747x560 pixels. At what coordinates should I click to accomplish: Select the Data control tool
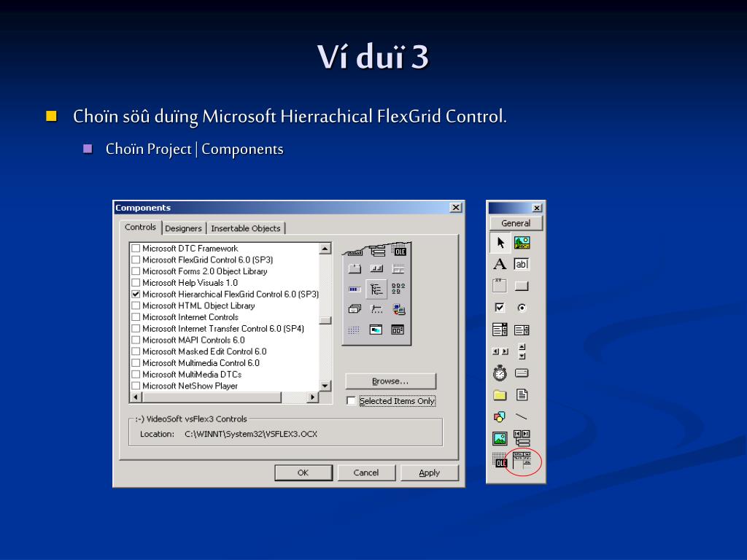[x=522, y=438]
